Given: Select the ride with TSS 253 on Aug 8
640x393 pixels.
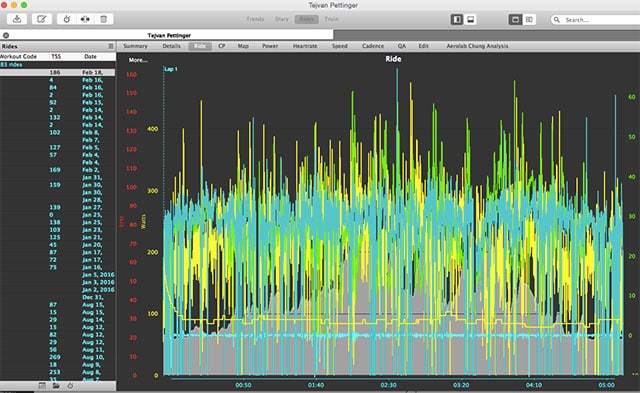Looking at the screenshot, I should click(58, 372).
